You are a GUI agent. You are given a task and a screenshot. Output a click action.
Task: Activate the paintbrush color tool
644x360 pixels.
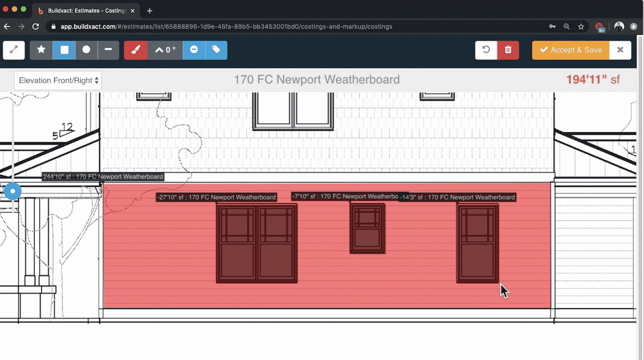[x=135, y=50]
